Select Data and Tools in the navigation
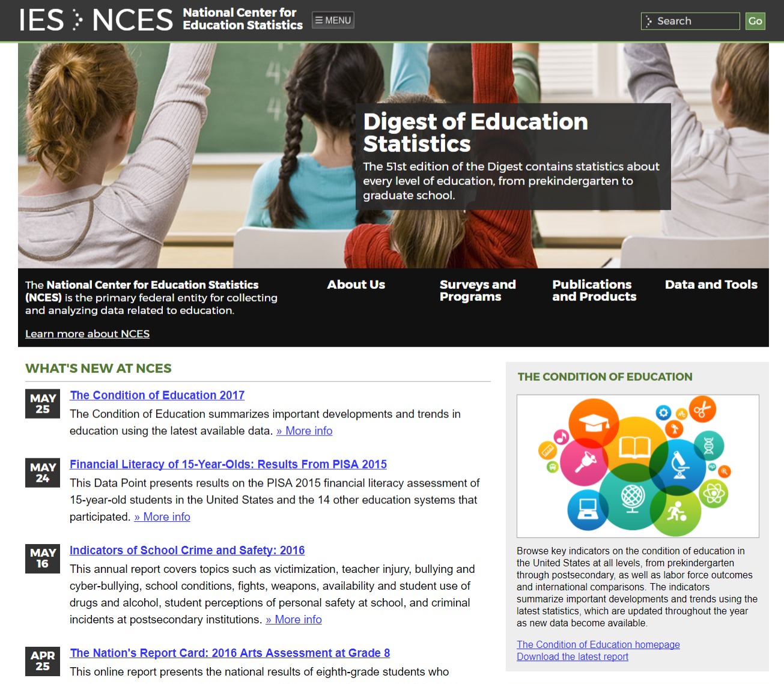784x684 pixels. (711, 284)
